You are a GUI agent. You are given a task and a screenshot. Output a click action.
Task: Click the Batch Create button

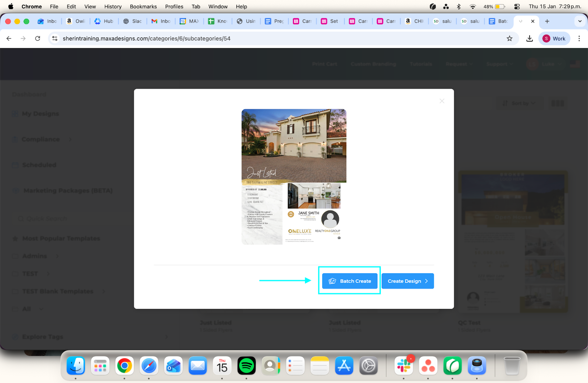350,281
